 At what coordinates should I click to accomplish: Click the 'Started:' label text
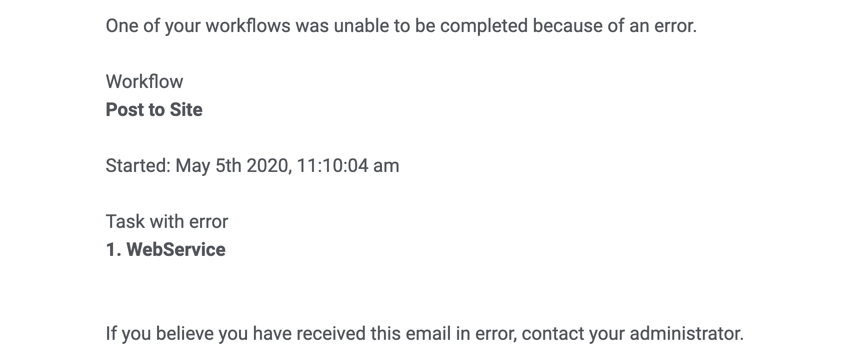(138, 165)
